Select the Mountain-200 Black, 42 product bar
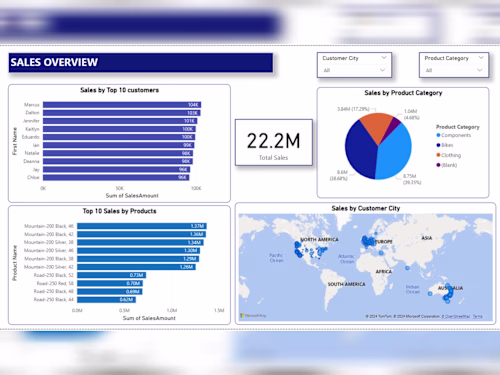The height and width of the screenshot is (375, 500). click(141, 234)
